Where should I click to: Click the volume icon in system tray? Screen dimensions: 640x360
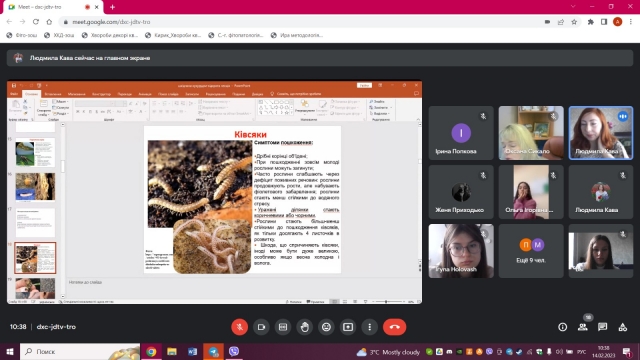coord(559,351)
